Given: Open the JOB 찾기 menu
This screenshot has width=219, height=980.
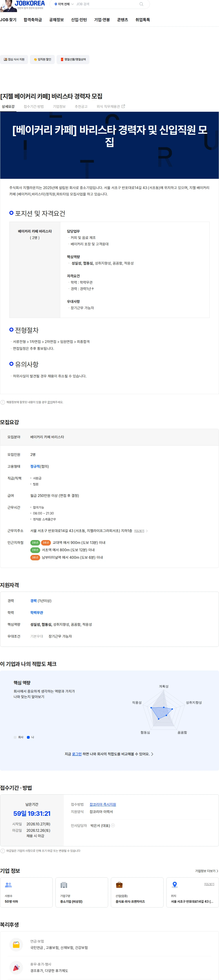Looking at the screenshot, I should [x=8, y=20].
